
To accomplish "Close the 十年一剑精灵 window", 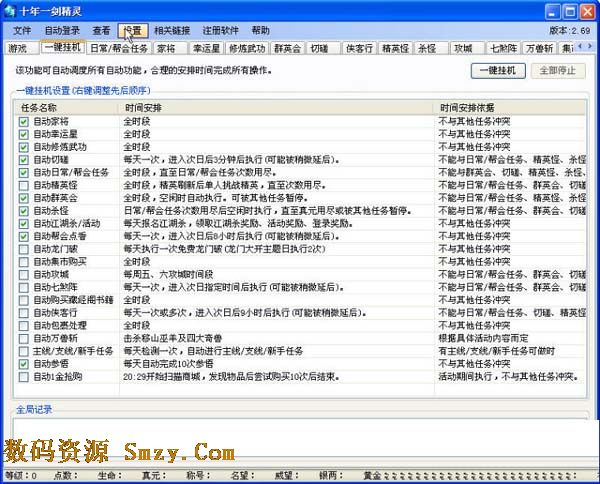I will [x=587, y=11].
